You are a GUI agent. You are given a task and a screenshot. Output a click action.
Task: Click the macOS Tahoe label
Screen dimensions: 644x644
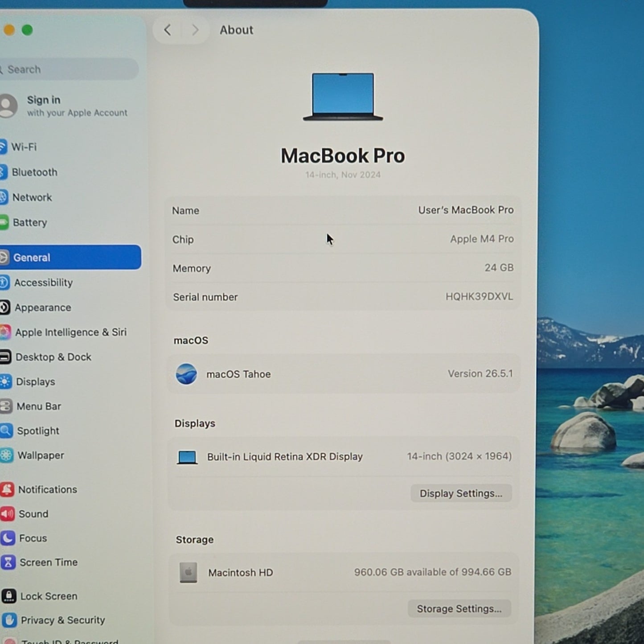click(238, 374)
